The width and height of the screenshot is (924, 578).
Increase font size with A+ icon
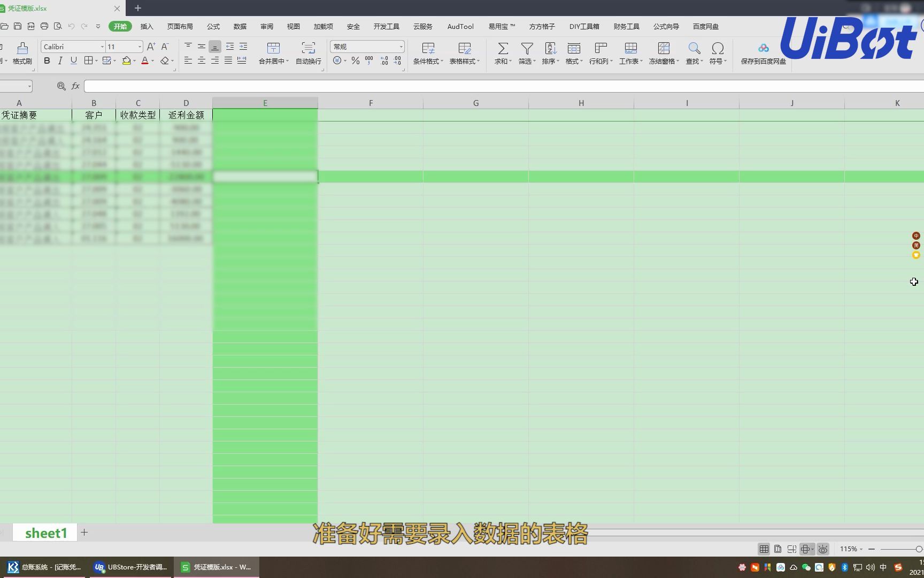click(151, 47)
